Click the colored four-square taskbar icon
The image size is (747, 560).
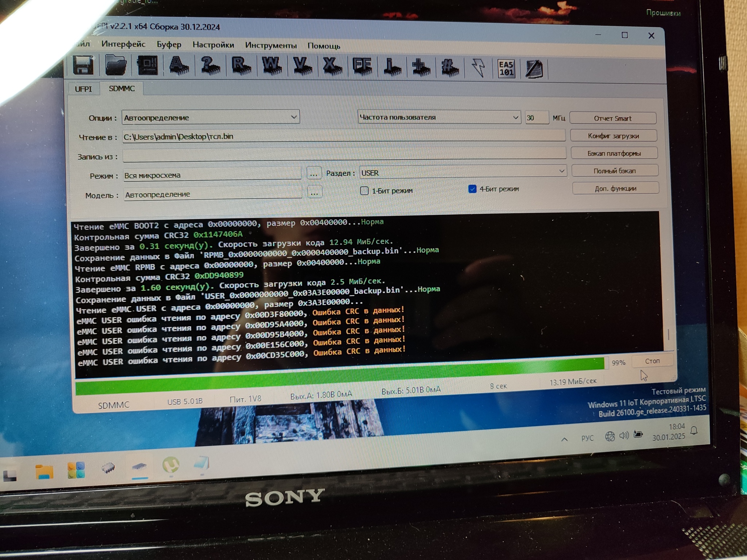(x=76, y=470)
